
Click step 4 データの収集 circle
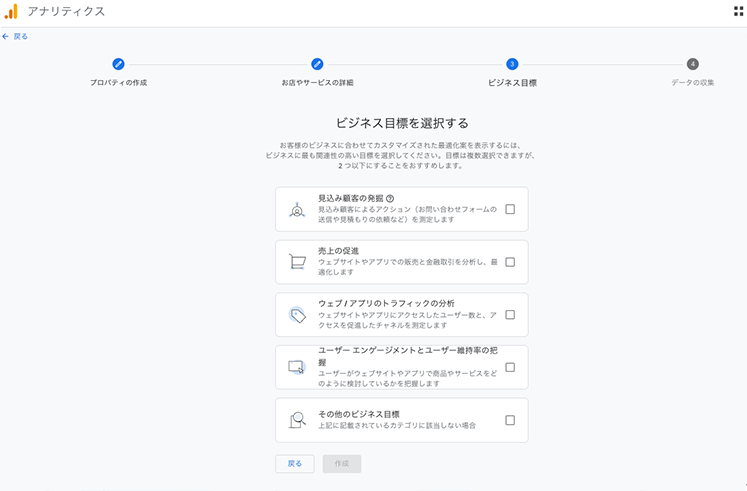pos(693,64)
